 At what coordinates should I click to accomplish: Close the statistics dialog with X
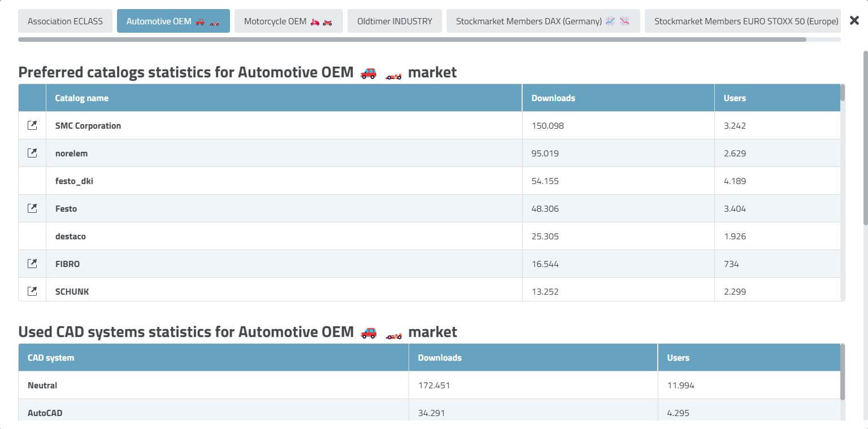click(x=854, y=21)
